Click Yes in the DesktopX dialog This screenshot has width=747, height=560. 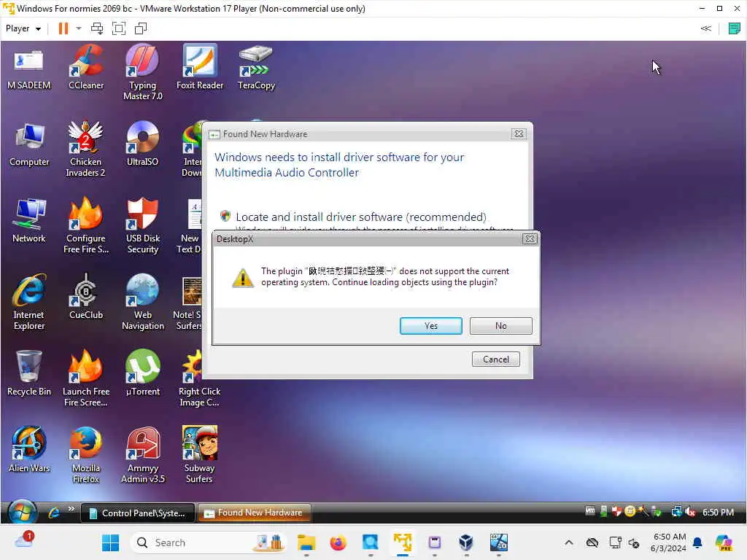(x=430, y=326)
